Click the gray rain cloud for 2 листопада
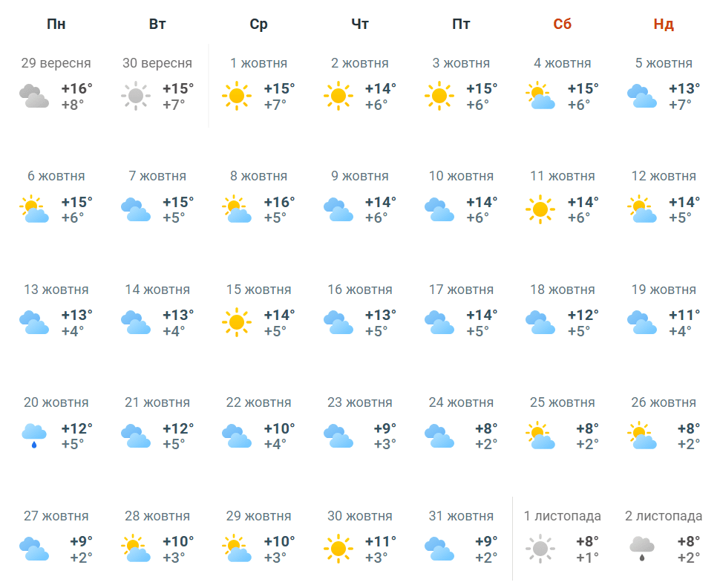The image size is (720, 588). [x=642, y=549]
